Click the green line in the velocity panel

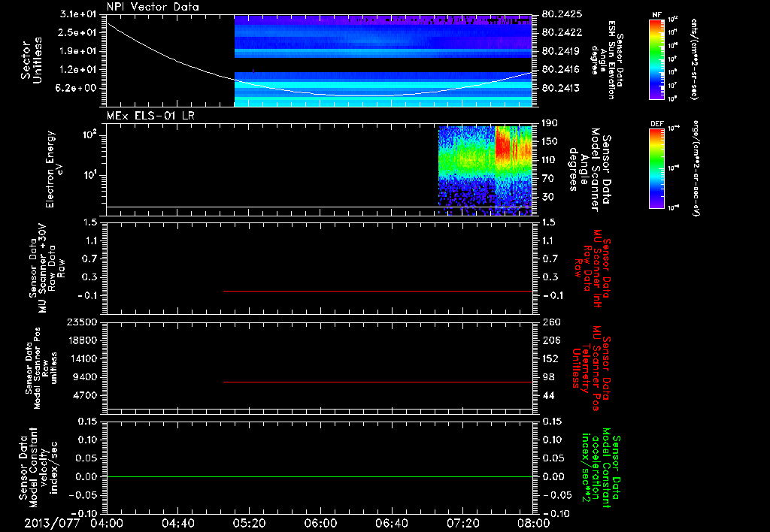pos(320,476)
